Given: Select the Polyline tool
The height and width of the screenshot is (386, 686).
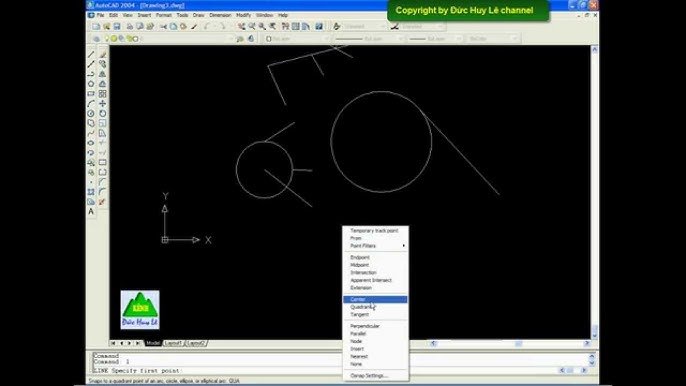Looking at the screenshot, I should (x=91, y=74).
